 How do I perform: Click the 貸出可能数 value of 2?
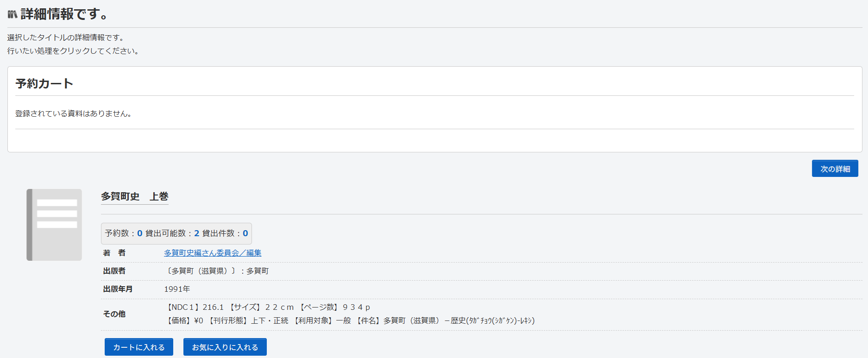pyautogui.click(x=197, y=233)
